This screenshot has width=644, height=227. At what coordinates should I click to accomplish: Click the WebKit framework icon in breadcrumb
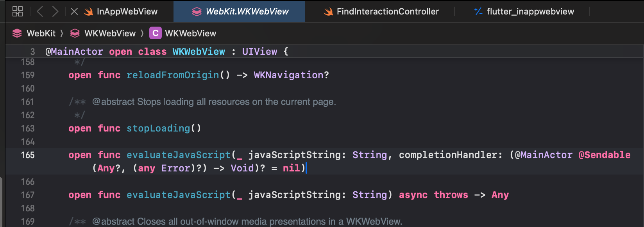(x=17, y=33)
